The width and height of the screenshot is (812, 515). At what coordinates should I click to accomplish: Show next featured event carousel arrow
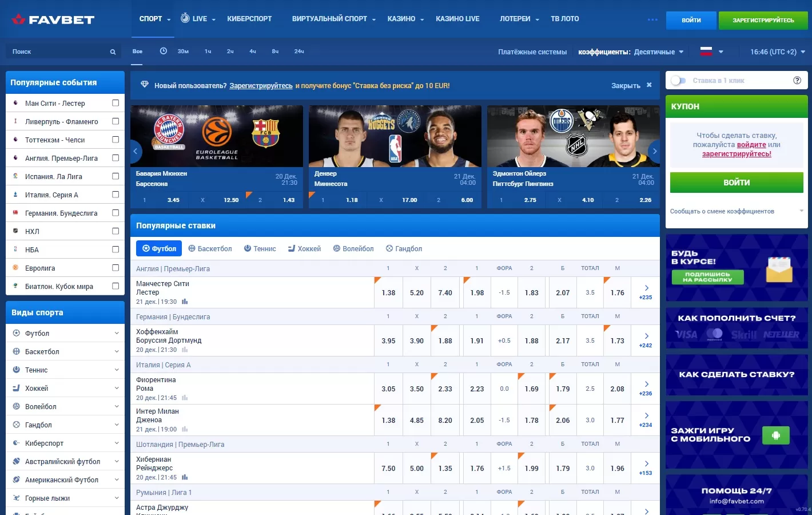(654, 151)
